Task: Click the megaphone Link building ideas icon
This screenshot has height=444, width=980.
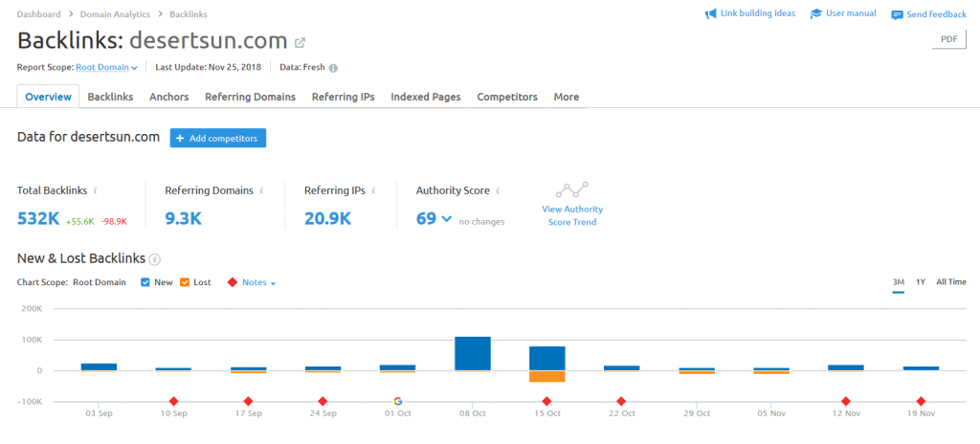Action: (x=711, y=13)
